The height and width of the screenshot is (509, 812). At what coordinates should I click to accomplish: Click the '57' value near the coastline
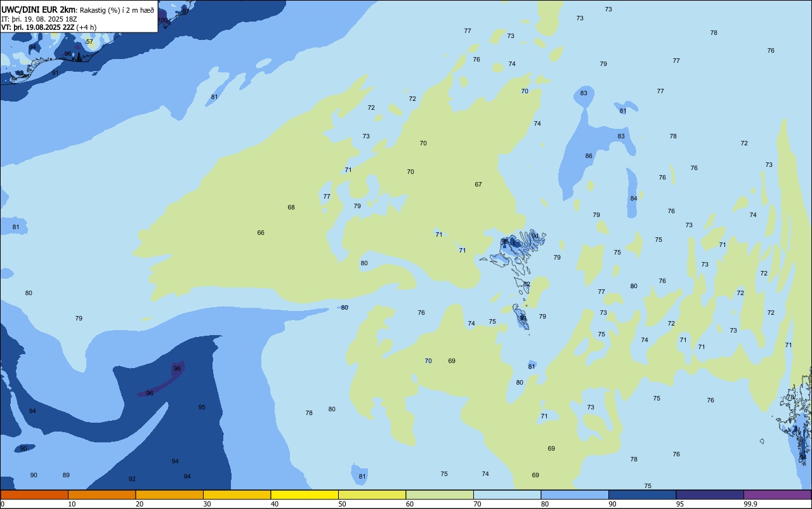[89, 43]
